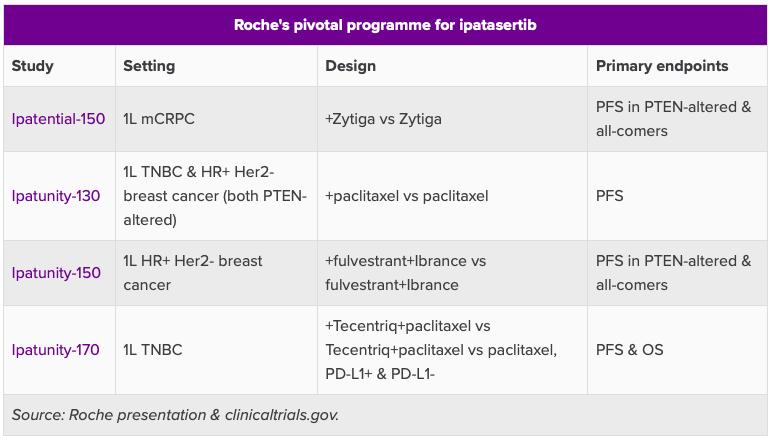Click the Study column header
The image size is (771, 440).
(33, 66)
